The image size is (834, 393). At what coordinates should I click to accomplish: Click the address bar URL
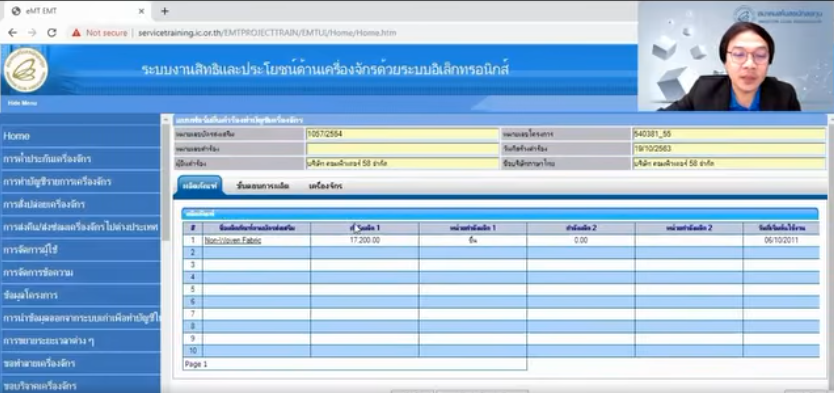click(x=267, y=32)
